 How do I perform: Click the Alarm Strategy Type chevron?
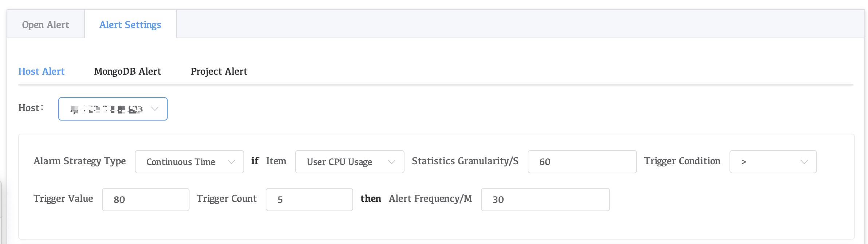[231, 162]
